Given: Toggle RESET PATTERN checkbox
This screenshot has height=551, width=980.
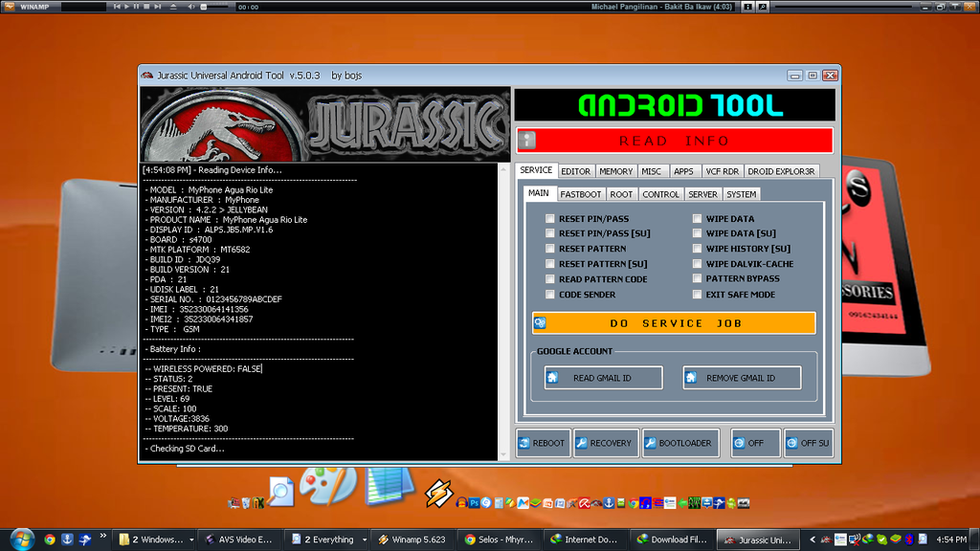Looking at the screenshot, I should [550, 249].
